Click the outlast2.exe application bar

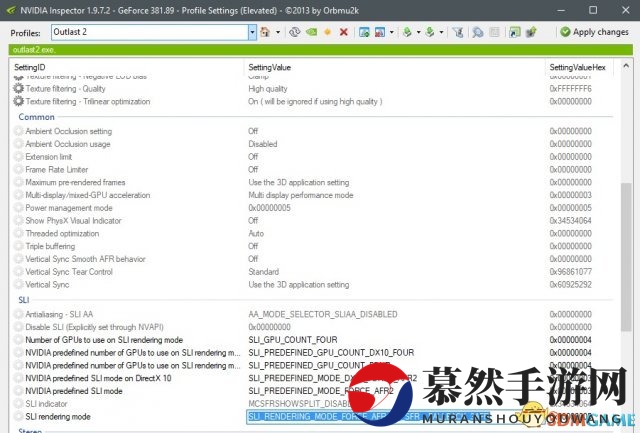(320, 50)
